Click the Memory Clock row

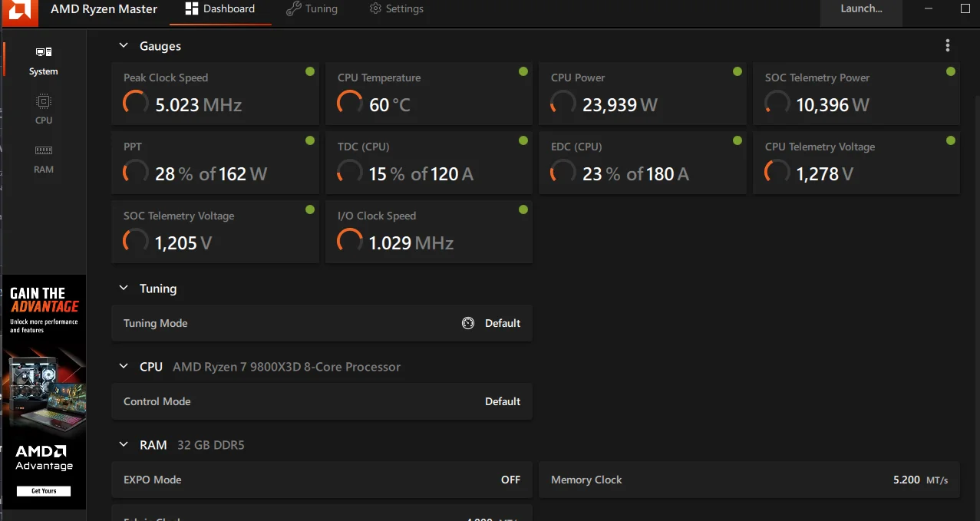(750, 480)
